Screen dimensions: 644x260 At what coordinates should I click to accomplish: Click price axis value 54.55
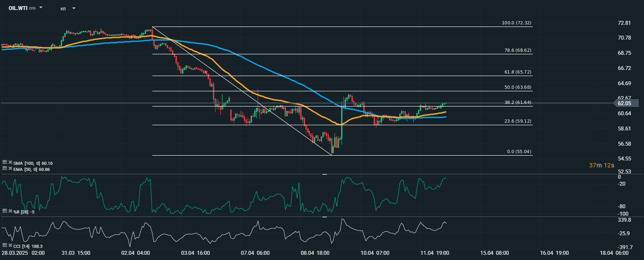[624, 159]
